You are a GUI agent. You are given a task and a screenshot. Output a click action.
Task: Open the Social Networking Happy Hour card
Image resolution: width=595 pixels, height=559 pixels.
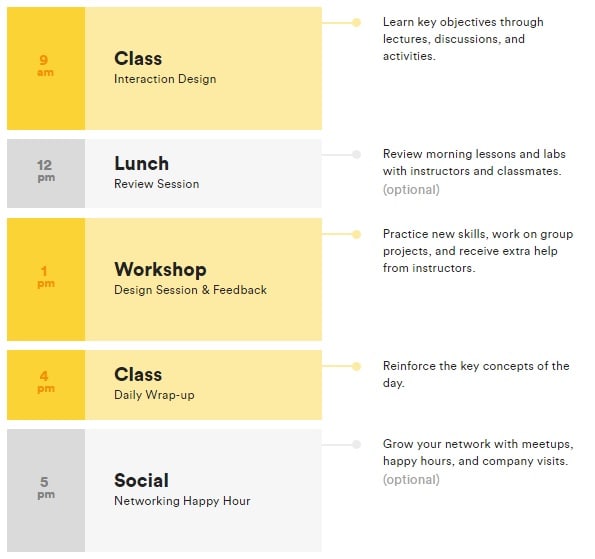[203, 490]
